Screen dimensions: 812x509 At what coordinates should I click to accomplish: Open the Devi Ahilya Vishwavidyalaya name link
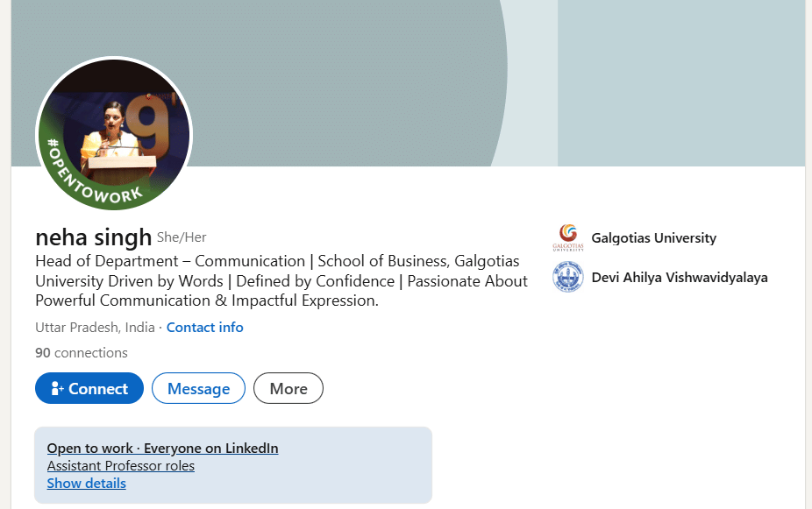pos(679,278)
